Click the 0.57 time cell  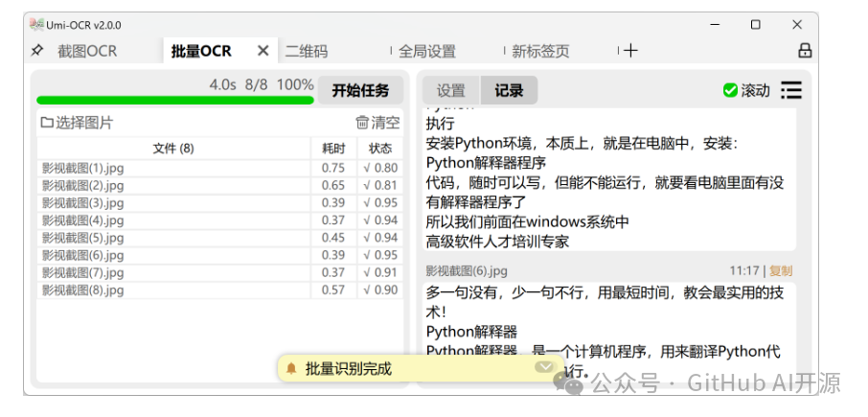click(x=333, y=290)
